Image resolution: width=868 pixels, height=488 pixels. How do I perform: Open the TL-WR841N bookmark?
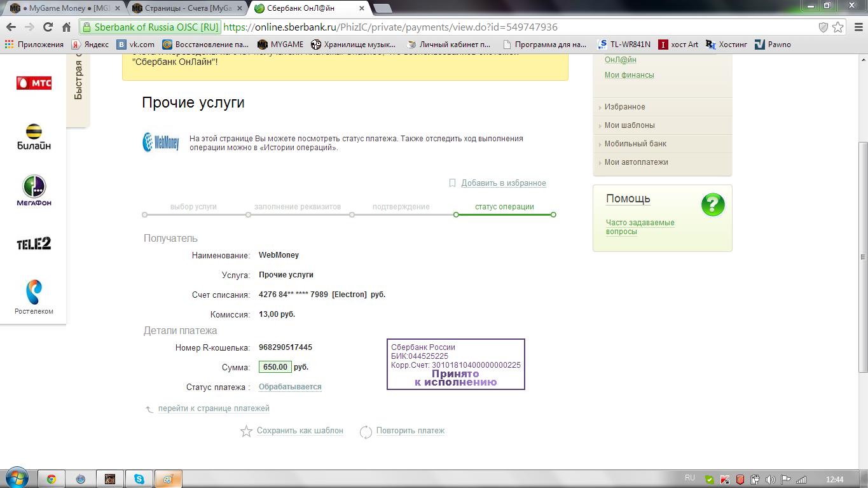click(624, 45)
